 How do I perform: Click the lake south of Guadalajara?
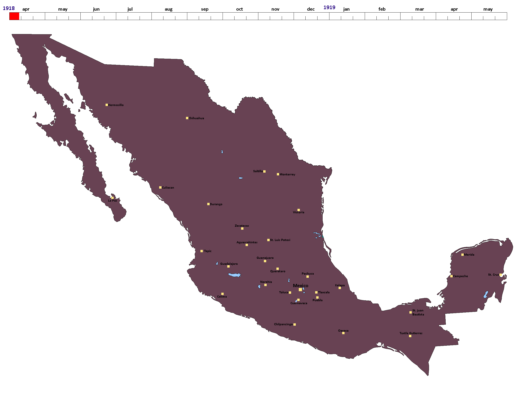coord(234,275)
